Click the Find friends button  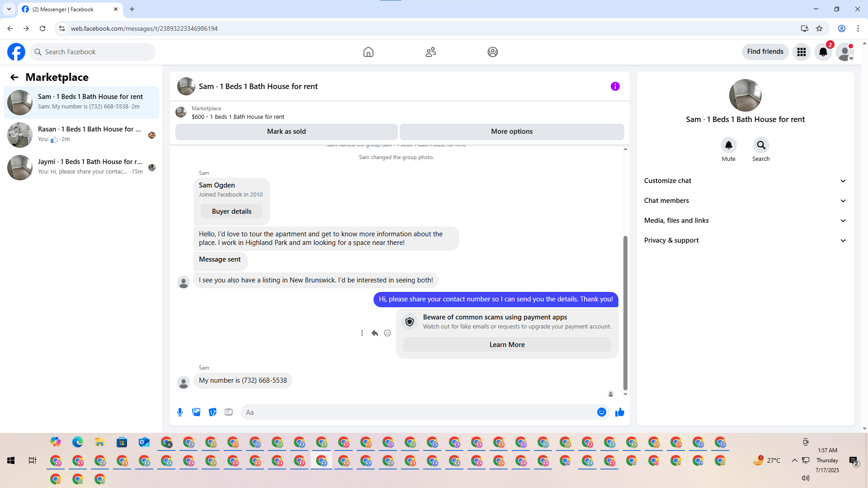point(765,52)
